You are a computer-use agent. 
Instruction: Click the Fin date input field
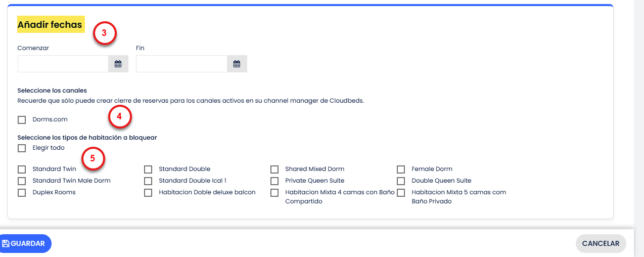click(x=181, y=64)
